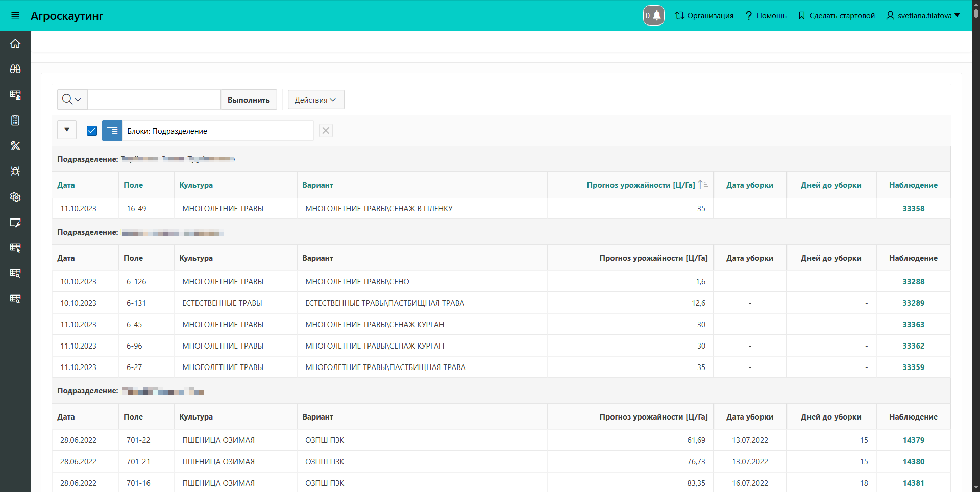Collapse the report settings triangle expander
Screen dimensions: 980x492
(x=67, y=130)
